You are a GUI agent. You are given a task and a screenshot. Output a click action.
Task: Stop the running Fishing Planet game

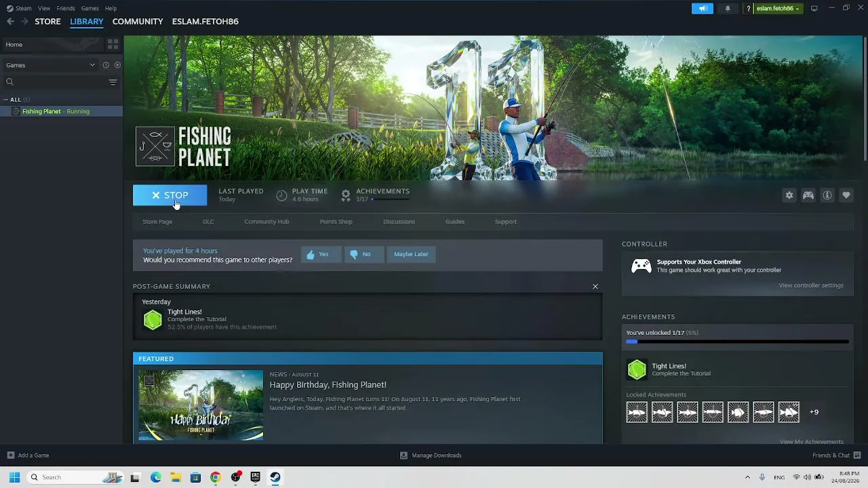tap(170, 195)
